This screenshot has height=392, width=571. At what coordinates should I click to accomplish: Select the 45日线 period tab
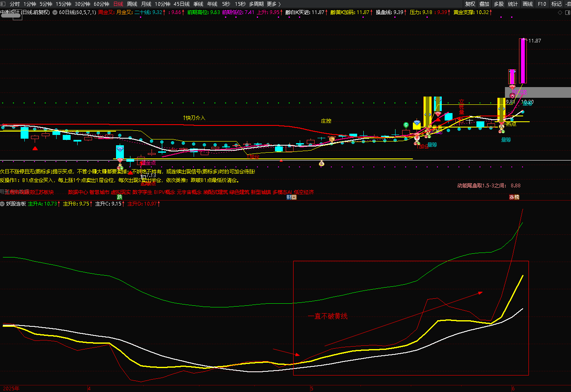coord(182,4)
